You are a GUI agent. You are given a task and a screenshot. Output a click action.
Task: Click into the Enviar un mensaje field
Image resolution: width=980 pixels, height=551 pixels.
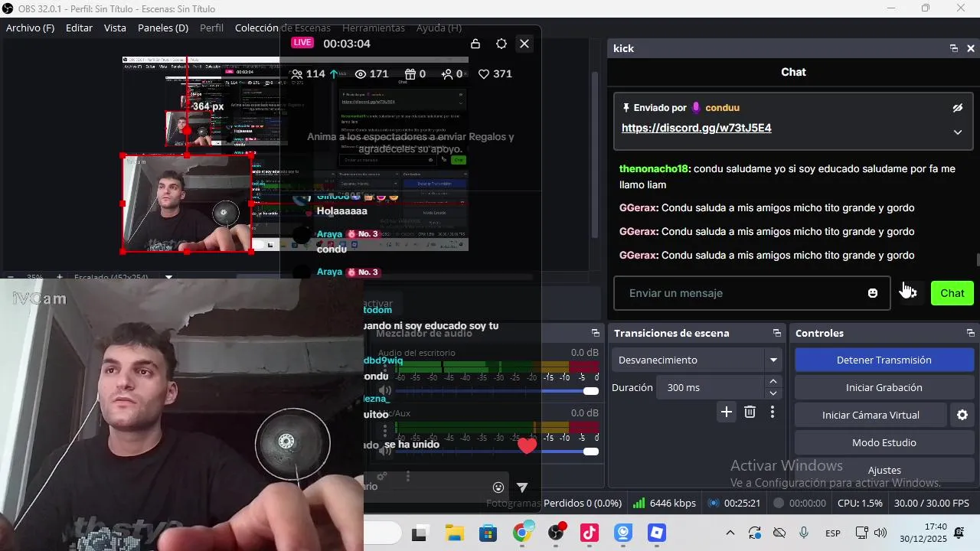point(752,293)
